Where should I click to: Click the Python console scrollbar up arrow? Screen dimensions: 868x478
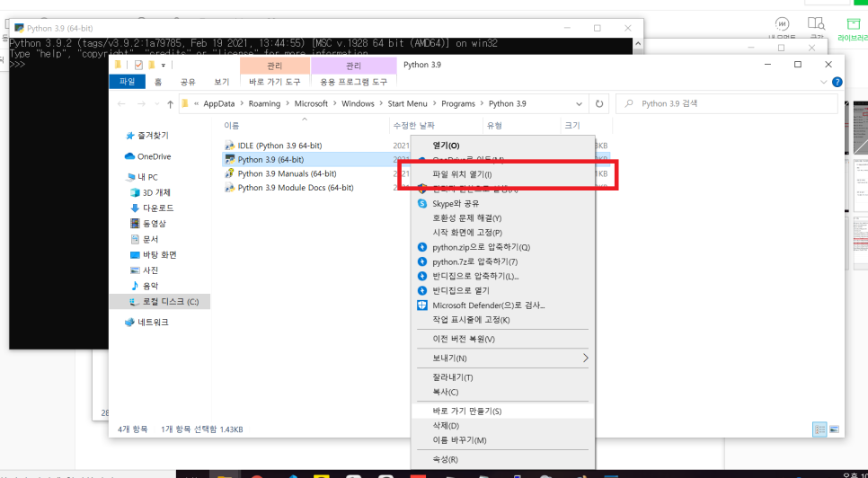coord(638,44)
